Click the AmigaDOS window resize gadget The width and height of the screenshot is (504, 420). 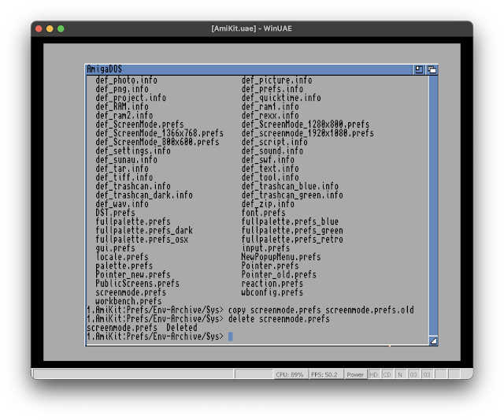pos(433,340)
